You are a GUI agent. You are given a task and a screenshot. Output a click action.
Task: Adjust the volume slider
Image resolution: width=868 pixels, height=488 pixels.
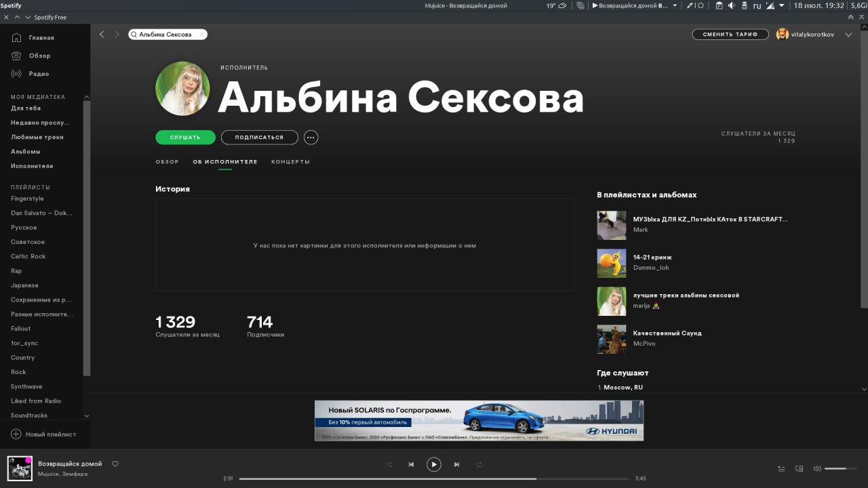tap(841, 468)
